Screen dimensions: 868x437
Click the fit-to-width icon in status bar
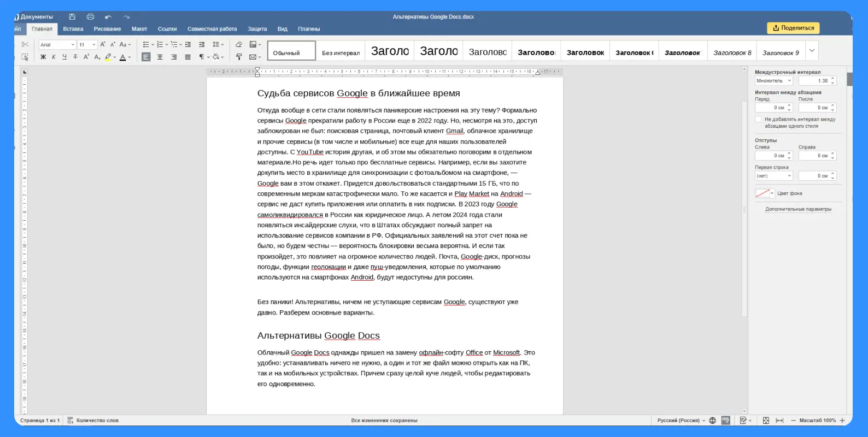[779, 420]
